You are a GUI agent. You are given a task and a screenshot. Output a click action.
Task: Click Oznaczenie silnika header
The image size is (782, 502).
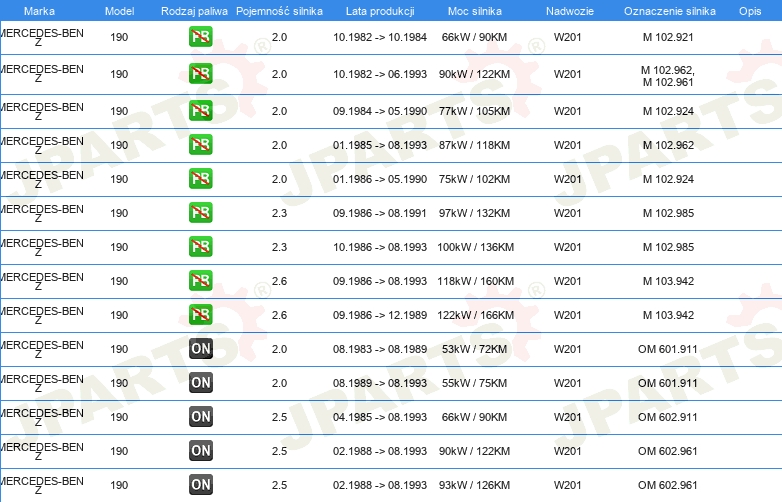(669, 11)
